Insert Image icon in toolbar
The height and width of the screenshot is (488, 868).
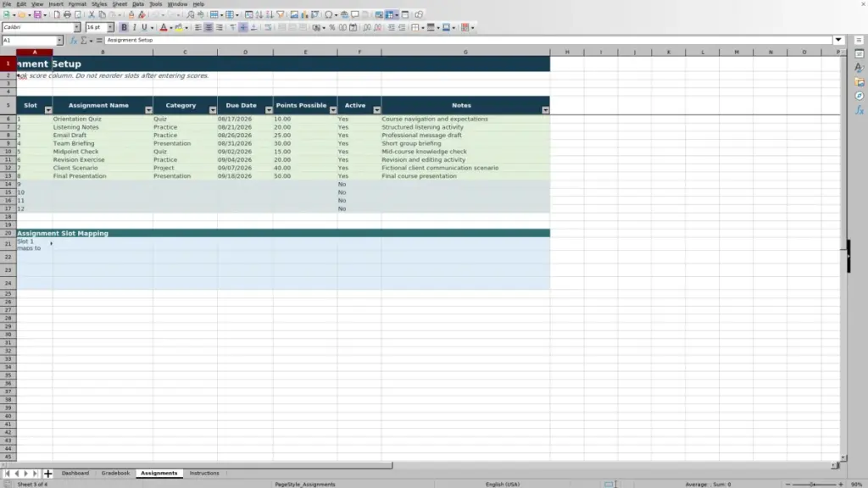coord(294,14)
